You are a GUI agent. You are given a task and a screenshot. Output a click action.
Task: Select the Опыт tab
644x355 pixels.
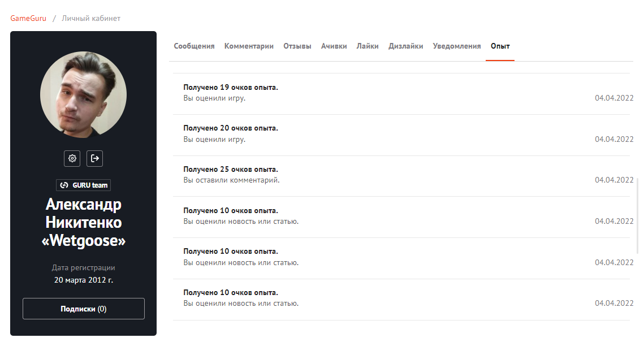[500, 46]
